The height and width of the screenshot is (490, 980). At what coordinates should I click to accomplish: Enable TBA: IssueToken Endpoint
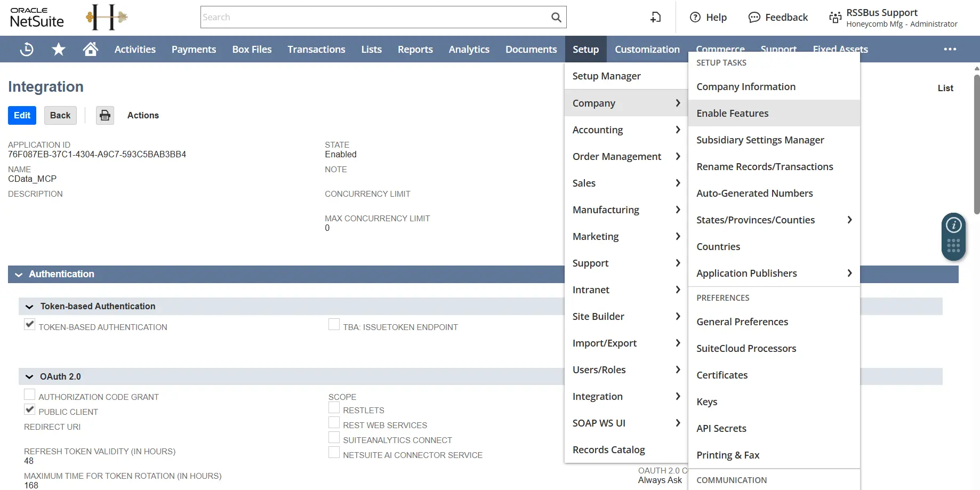334,324
